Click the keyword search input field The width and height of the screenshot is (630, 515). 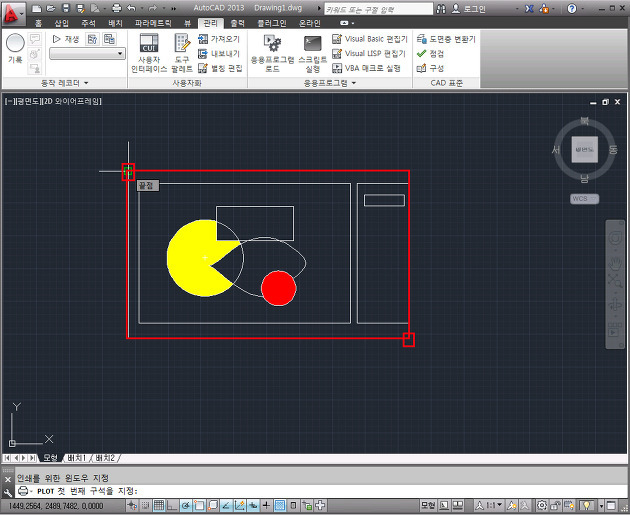point(378,9)
